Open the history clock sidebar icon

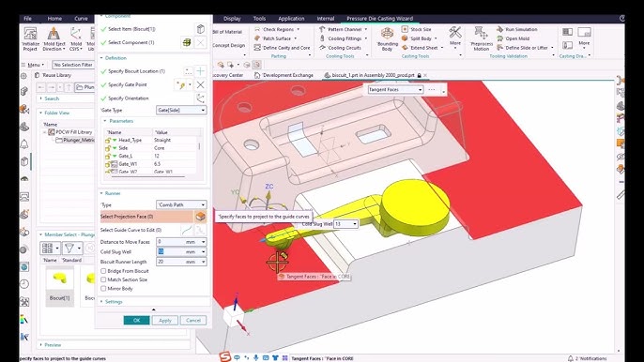click(x=24, y=284)
